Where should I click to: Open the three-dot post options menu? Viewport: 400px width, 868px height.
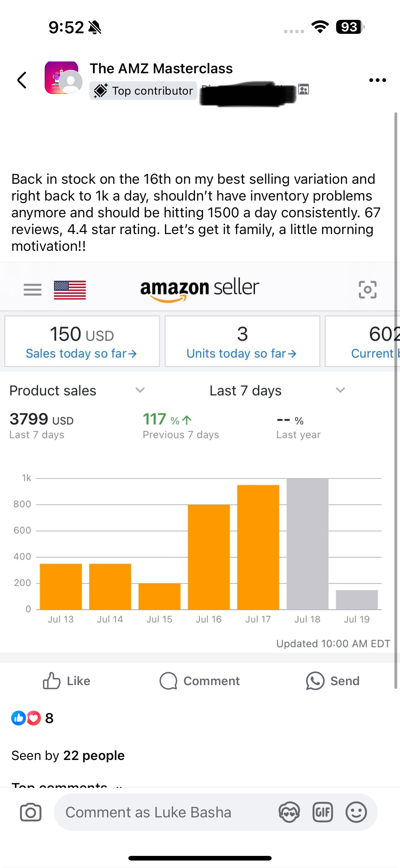377,80
